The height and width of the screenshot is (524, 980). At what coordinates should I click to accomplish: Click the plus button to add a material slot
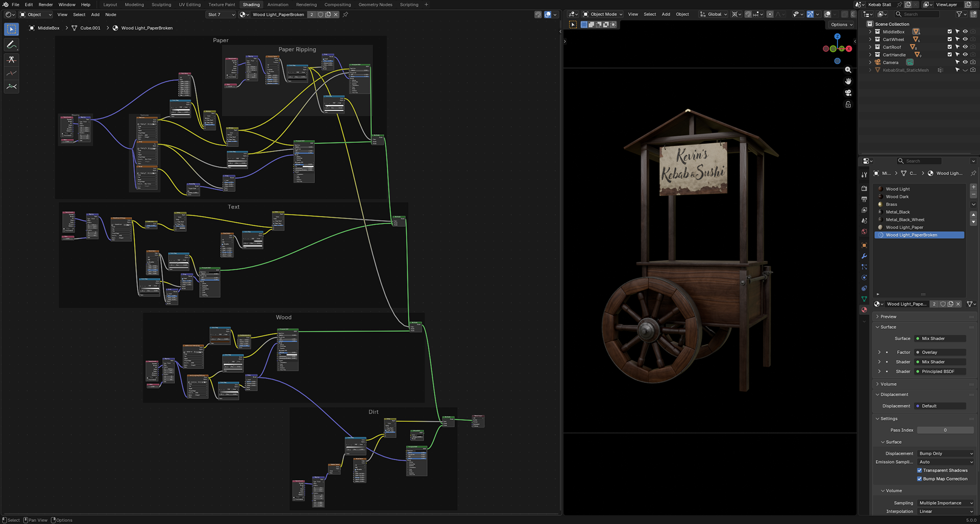pos(973,187)
